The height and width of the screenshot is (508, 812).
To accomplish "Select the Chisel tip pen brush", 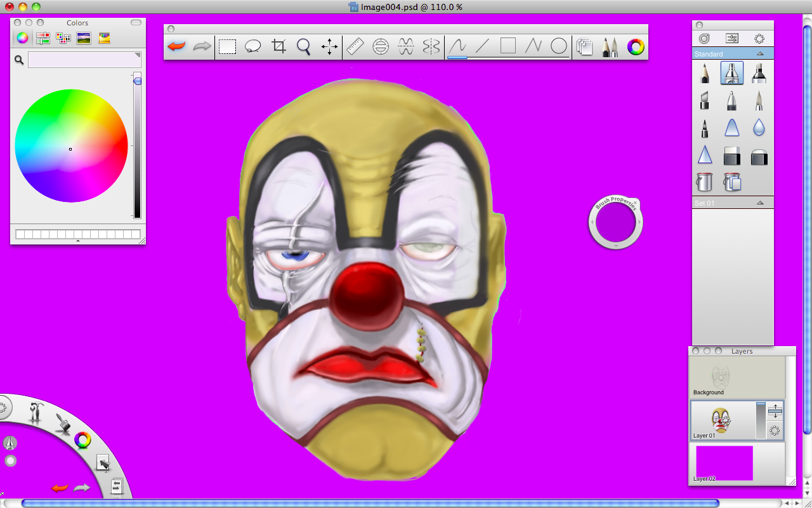I will pyautogui.click(x=705, y=100).
